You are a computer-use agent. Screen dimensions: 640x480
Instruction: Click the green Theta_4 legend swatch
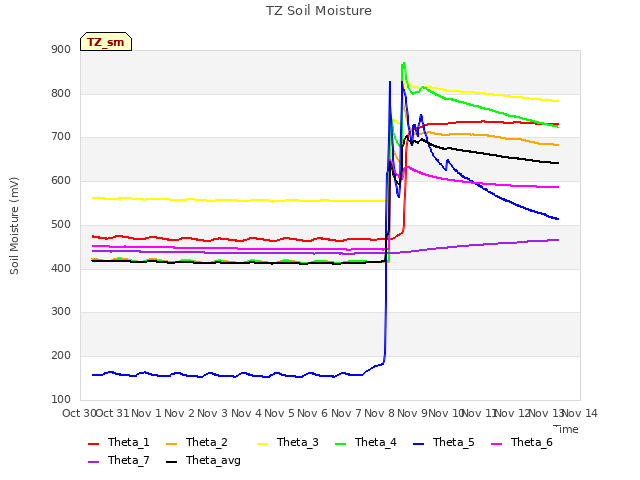[x=340, y=444]
